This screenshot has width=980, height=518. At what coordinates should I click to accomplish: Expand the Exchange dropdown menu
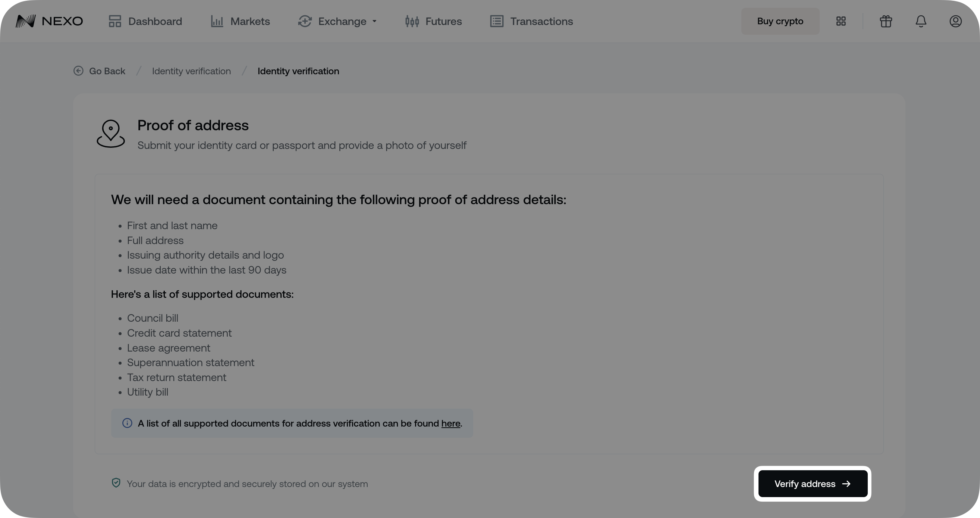coord(337,21)
